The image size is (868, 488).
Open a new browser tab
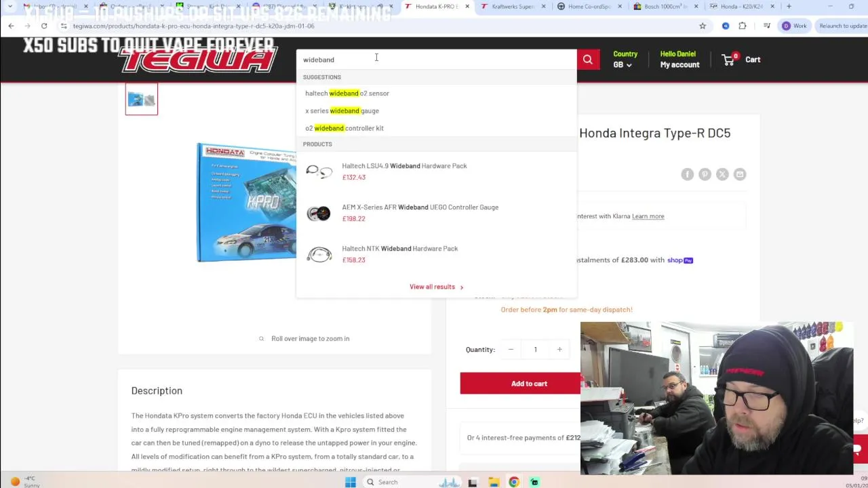(789, 6)
